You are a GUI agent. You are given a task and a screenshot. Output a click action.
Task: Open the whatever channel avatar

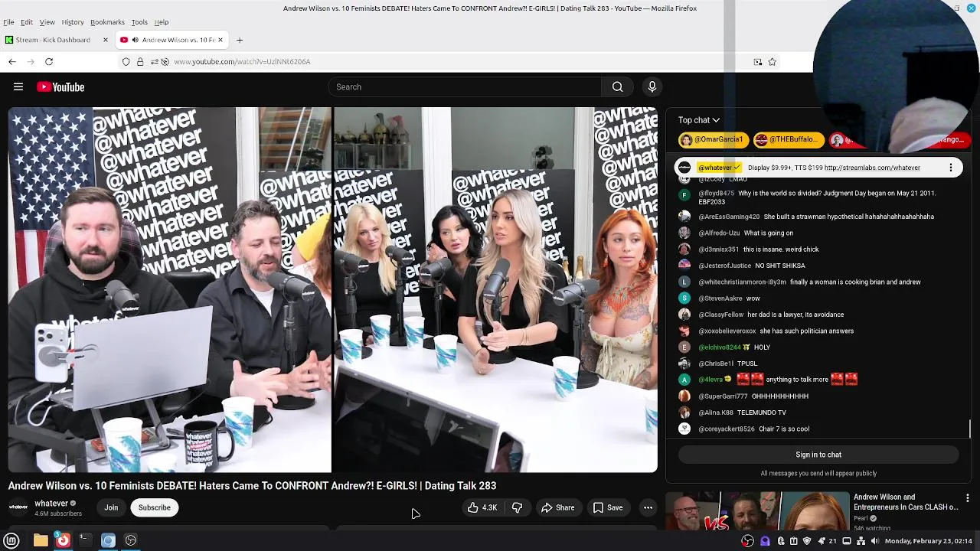coord(18,507)
